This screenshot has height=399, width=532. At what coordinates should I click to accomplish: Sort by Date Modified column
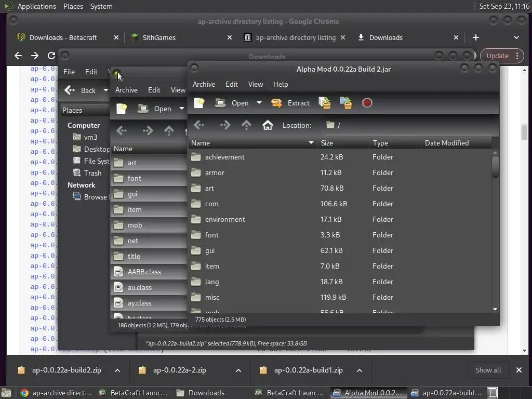pyautogui.click(x=456, y=143)
